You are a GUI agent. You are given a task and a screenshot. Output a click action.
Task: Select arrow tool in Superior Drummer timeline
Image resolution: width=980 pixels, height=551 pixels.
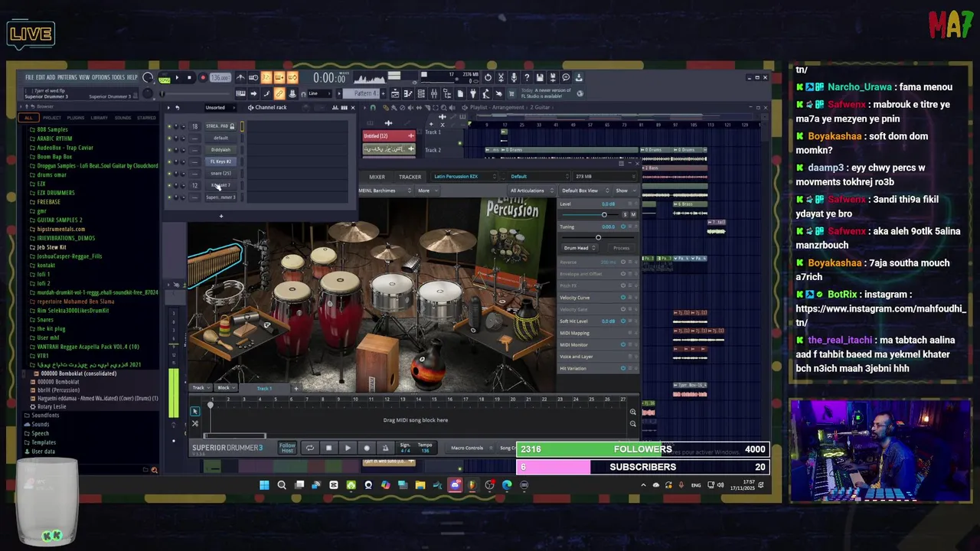click(194, 411)
